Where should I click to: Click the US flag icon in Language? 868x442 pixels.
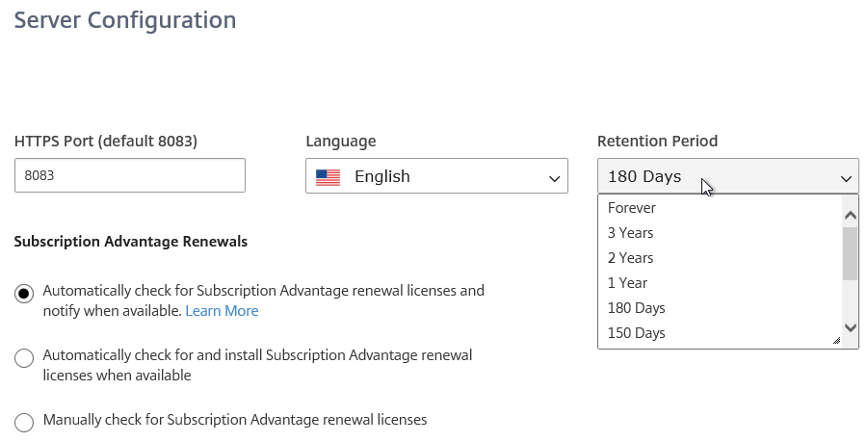click(328, 177)
